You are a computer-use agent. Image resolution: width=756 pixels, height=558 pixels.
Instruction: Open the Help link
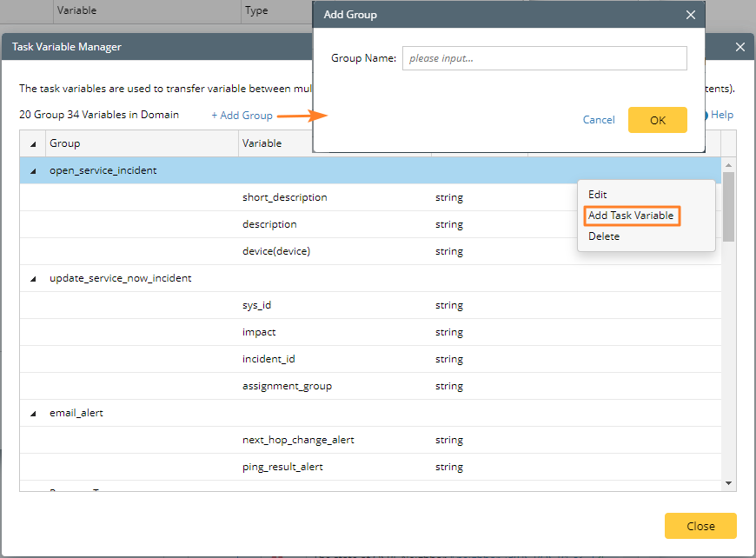click(721, 115)
